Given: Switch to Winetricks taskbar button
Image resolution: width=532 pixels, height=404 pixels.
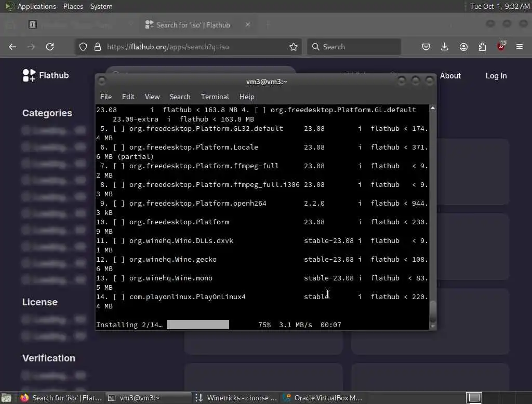Looking at the screenshot, I should tap(236, 398).
